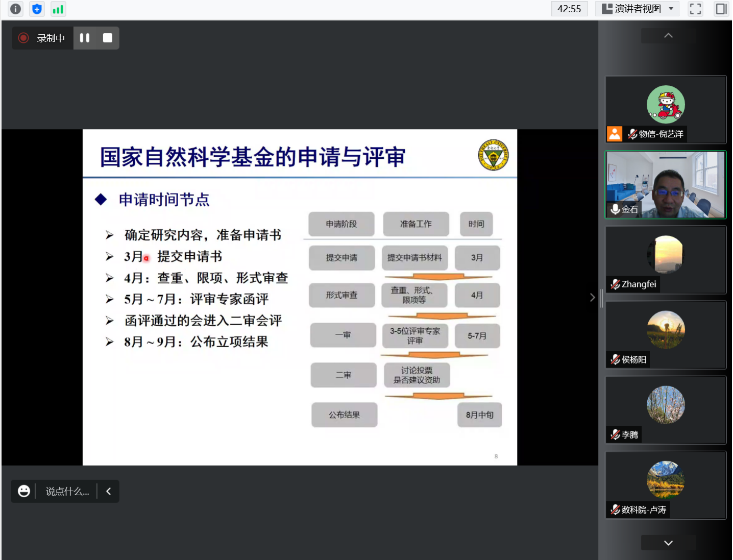This screenshot has width=733, height=560.
Task: Select 侯杨阳's participant tile
Action: [666, 334]
